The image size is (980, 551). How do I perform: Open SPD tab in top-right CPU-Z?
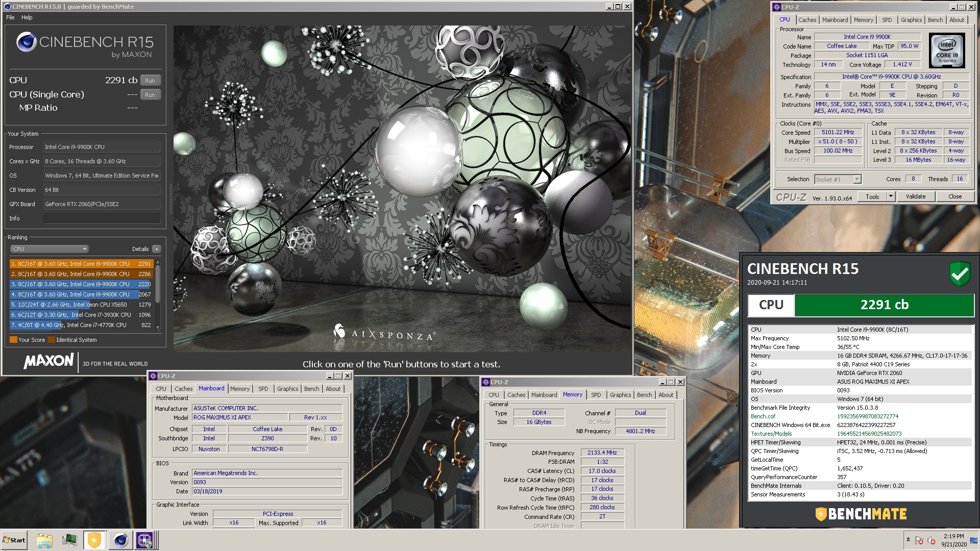point(887,20)
